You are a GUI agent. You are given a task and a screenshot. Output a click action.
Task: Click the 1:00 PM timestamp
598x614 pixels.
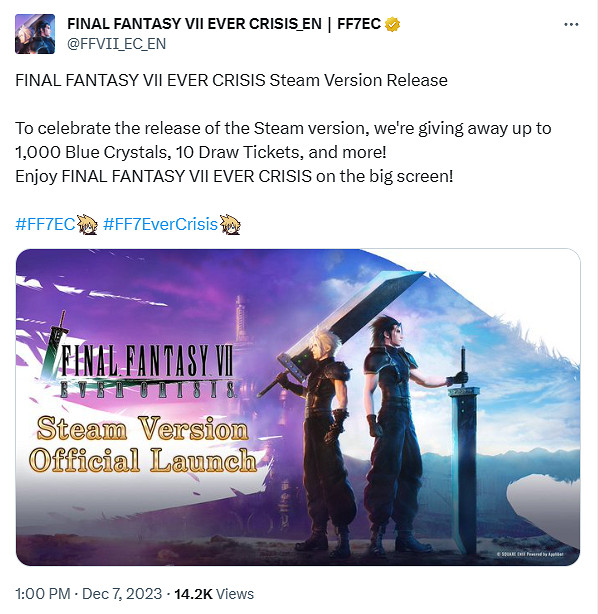coord(43,594)
